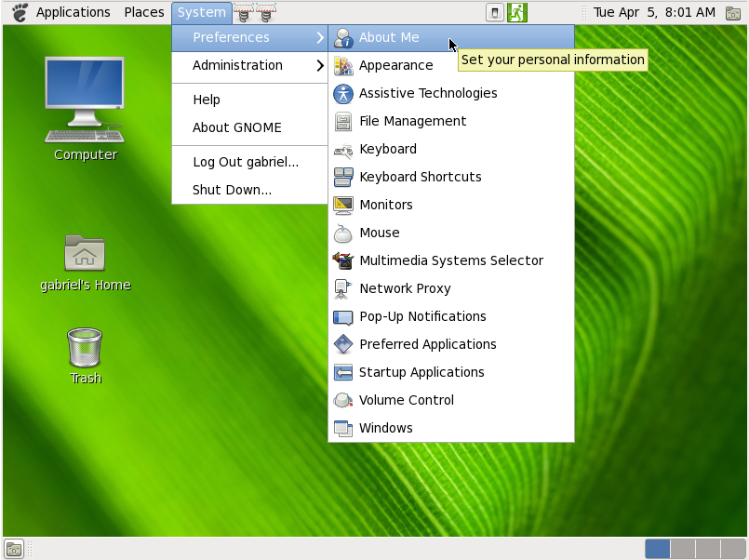This screenshot has width=749, height=560.
Task: Switch to the first workspace in the switcher
Action: (657, 549)
